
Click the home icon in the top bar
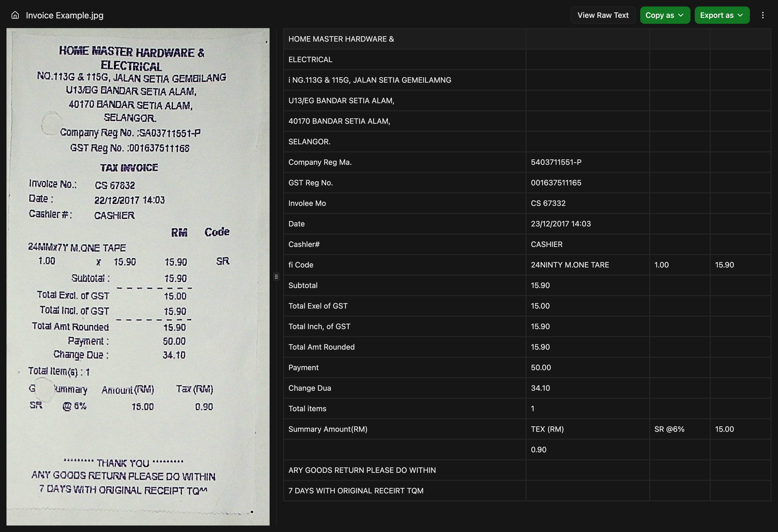[x=15, y=15]
